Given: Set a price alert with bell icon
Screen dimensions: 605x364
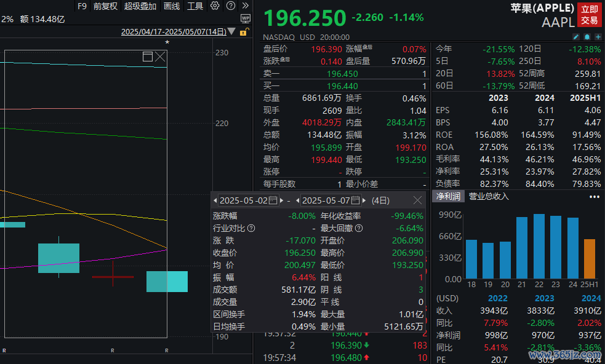Looking at the screenshot, I should (x=587, y=37).
